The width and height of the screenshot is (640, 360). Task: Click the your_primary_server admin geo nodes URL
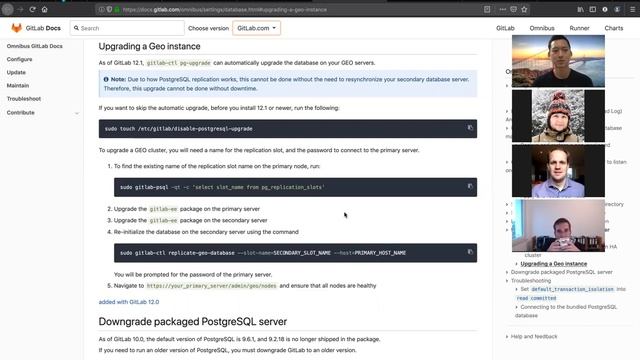pos(211,286)
